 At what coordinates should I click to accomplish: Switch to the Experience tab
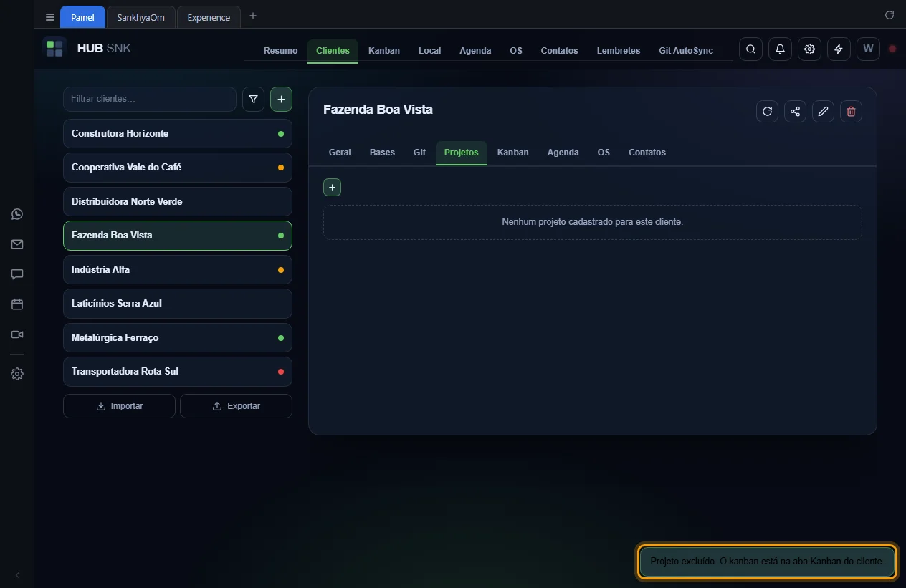tap(209, 17)
